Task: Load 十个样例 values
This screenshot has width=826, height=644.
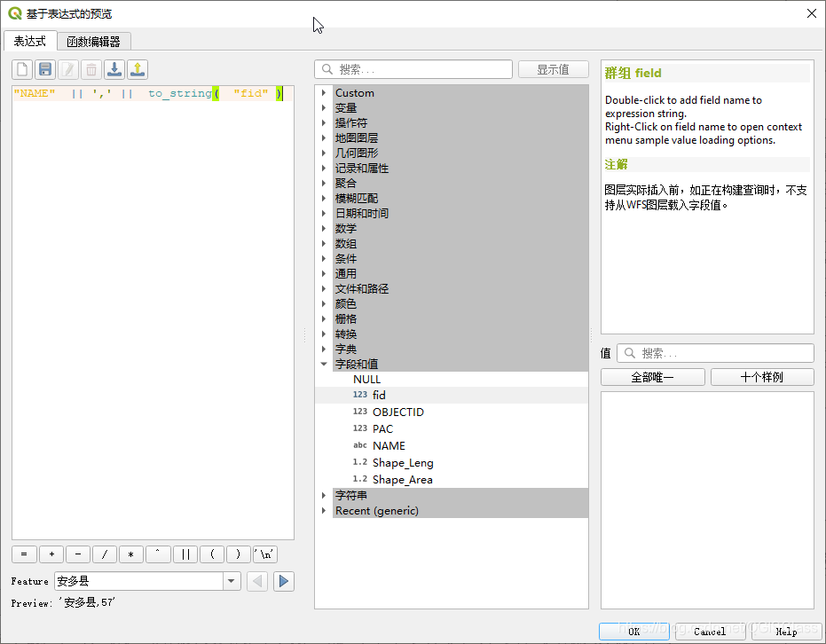Action: [x=762, y=377]
